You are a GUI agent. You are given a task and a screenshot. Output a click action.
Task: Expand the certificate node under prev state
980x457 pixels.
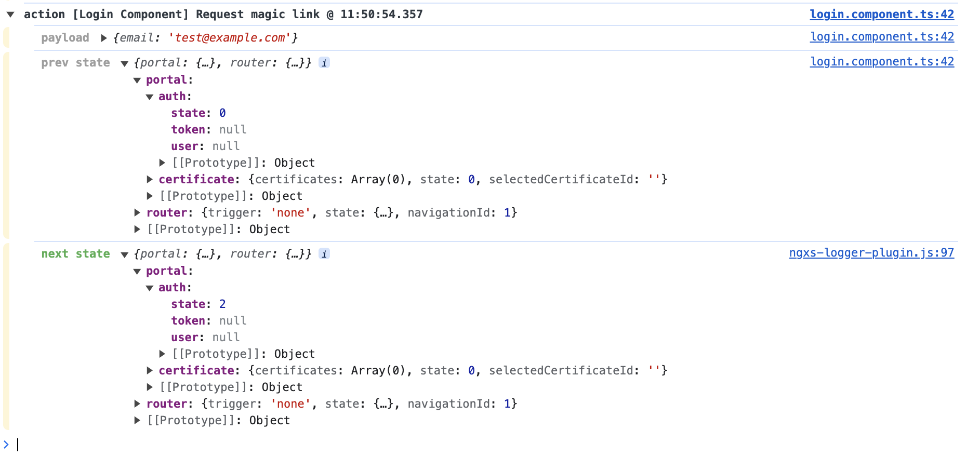150,180
